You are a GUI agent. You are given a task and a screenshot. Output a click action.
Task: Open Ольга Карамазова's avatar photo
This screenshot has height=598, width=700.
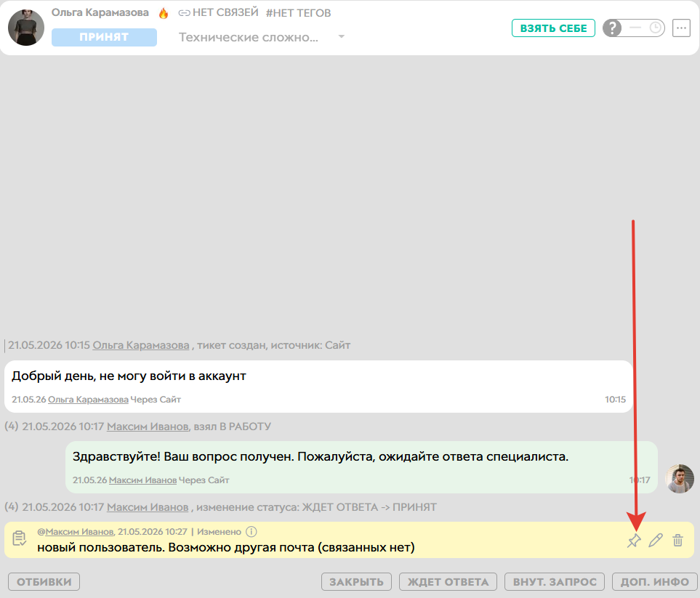click(x=26, y=28)
